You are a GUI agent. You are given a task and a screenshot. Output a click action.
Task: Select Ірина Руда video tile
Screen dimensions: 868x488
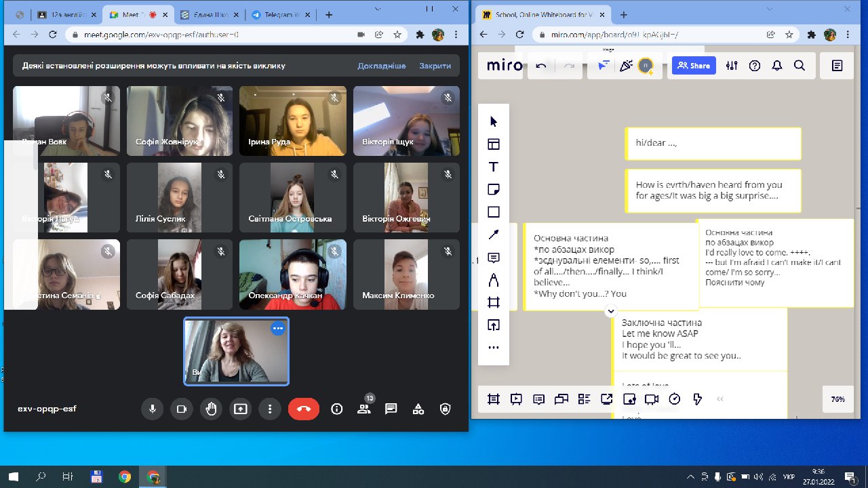pyautogui.click(x=293, y=121)
